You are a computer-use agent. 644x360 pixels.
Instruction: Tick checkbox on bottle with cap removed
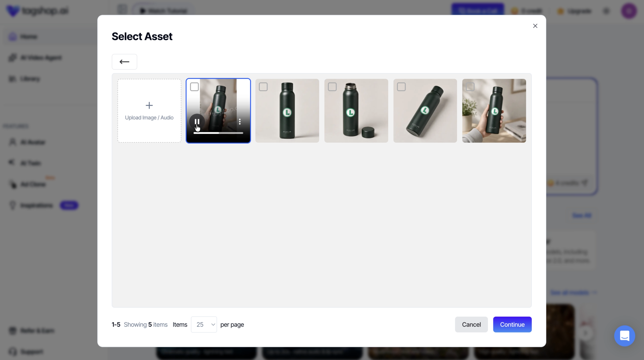332,87
